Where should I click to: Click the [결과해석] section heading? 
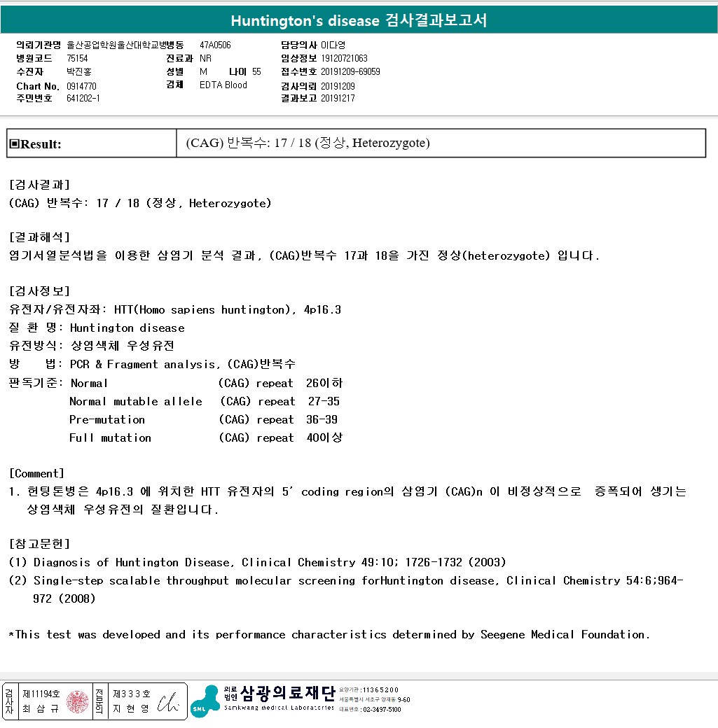tap(39, 237)
